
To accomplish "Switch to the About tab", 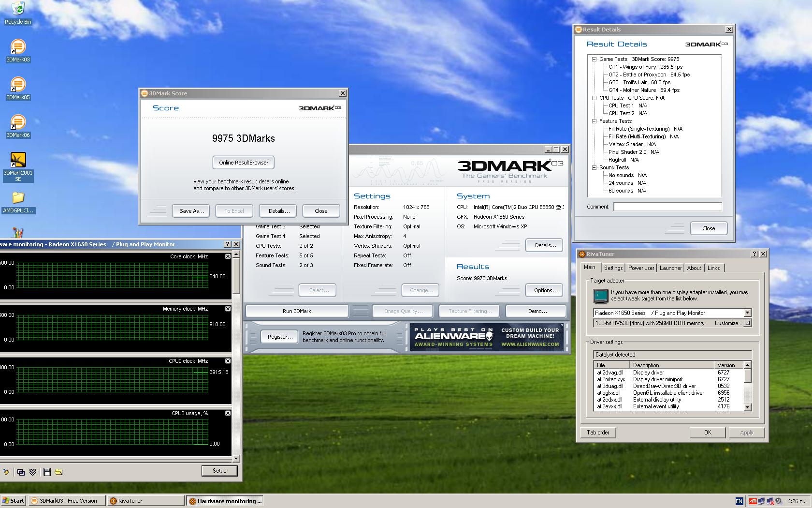I will 694,268.
